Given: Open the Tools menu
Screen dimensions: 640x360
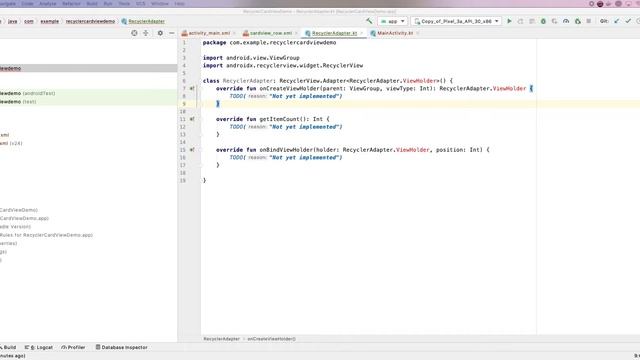Looking at the screenshot, I should coord(124,4).
